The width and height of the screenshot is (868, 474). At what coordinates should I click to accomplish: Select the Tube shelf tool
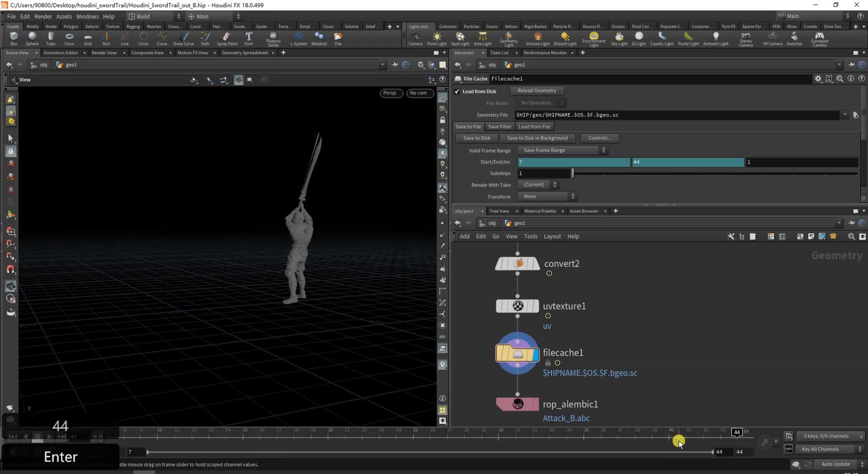(51, 38)
